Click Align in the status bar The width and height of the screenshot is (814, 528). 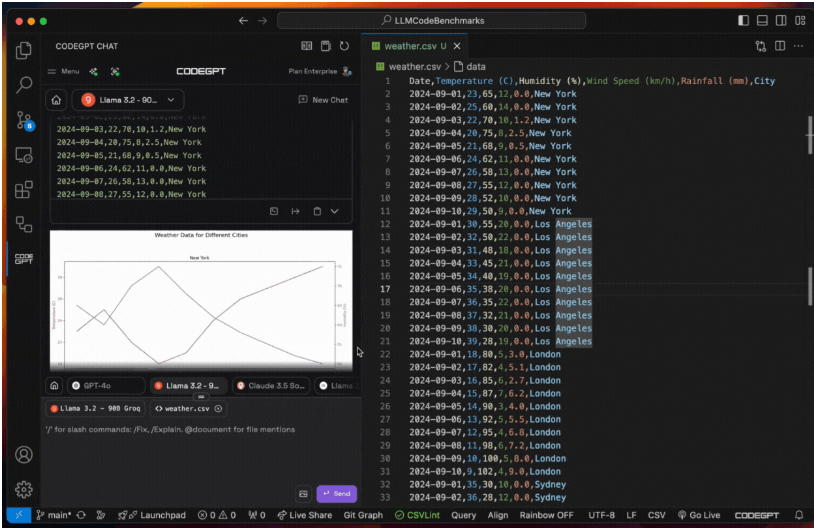[x=497, y=515]
